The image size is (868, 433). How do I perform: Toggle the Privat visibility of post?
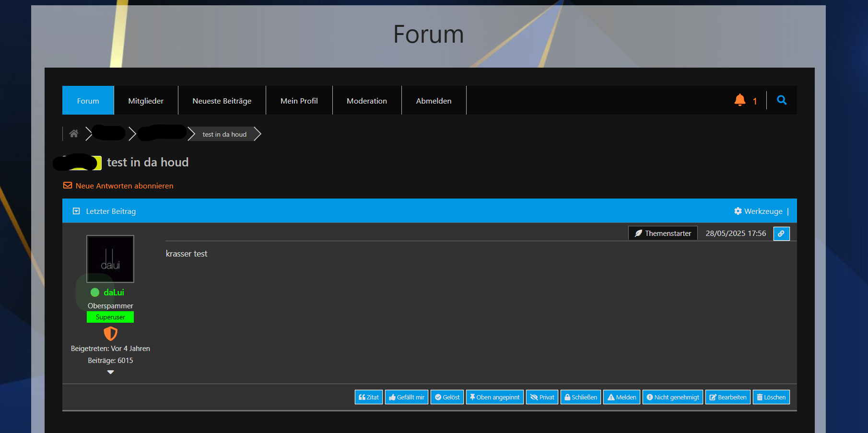pos(542,397)
